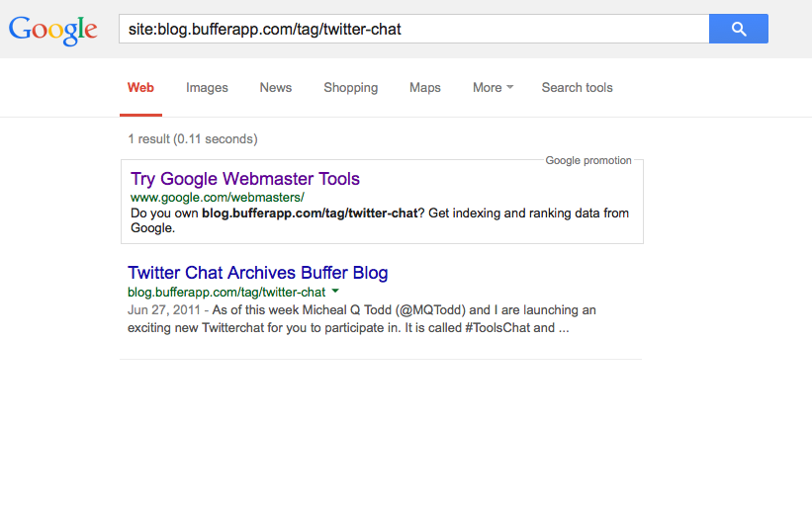Select the Web tab
This screenshot has height=511, width=812.
[x=140, y=88]
